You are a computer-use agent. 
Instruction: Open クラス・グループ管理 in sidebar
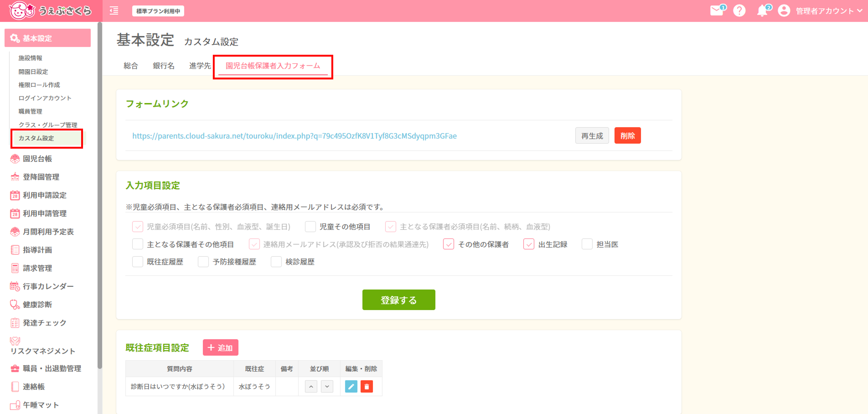tap(48, 125)
